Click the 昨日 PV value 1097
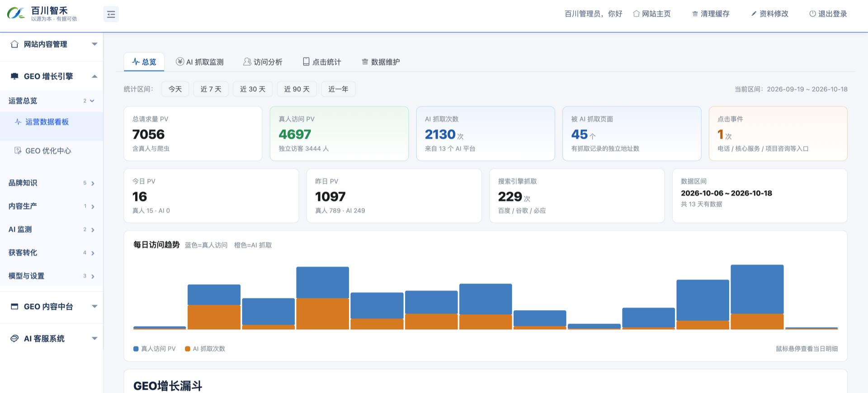 tap(330, 196)
